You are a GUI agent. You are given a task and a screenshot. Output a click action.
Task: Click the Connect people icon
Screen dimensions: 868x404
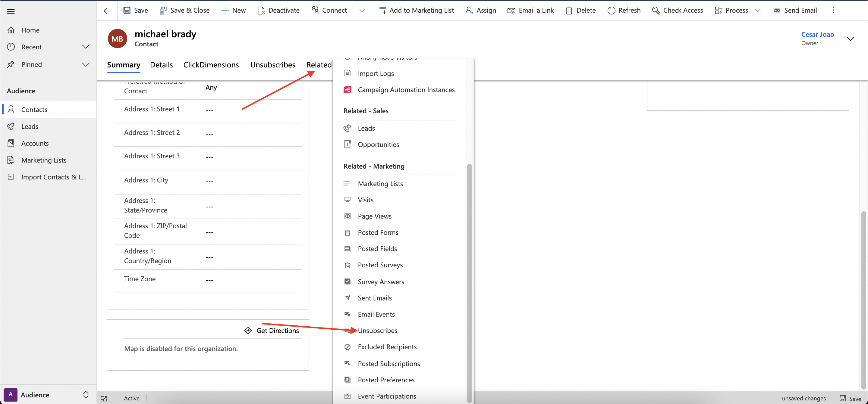click(315, 10)
